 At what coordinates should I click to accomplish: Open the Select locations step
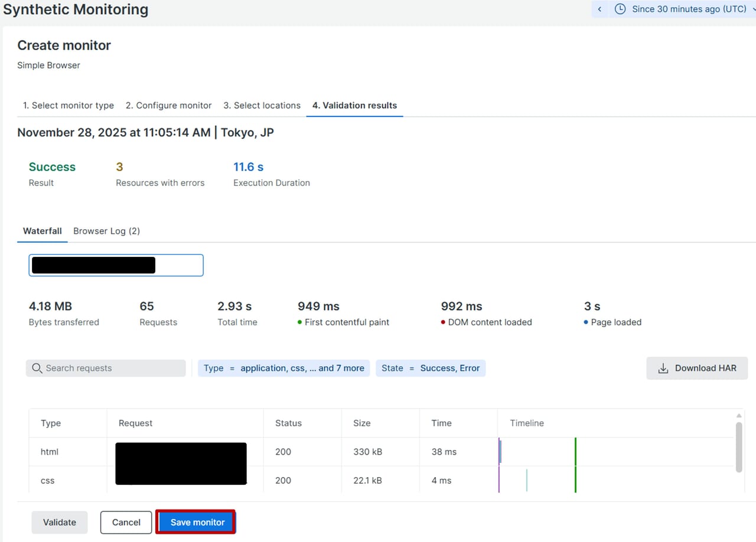point(262,106)
